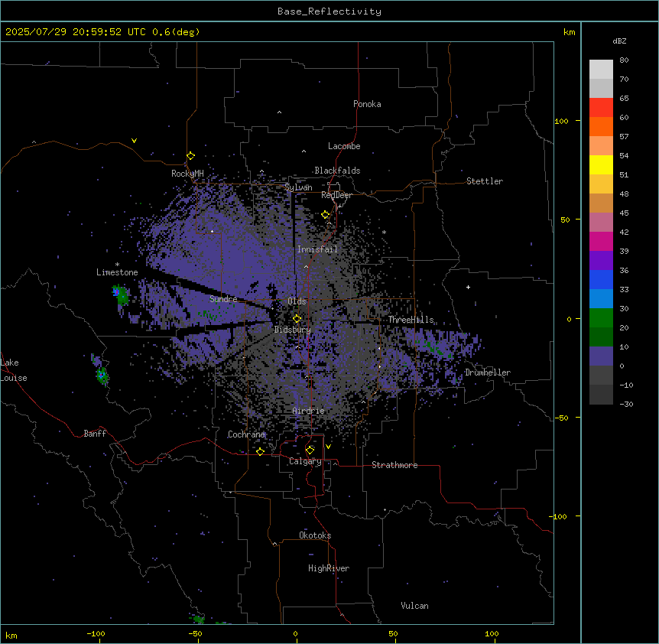Click the Vulcan city label

(x=414, y=606)
